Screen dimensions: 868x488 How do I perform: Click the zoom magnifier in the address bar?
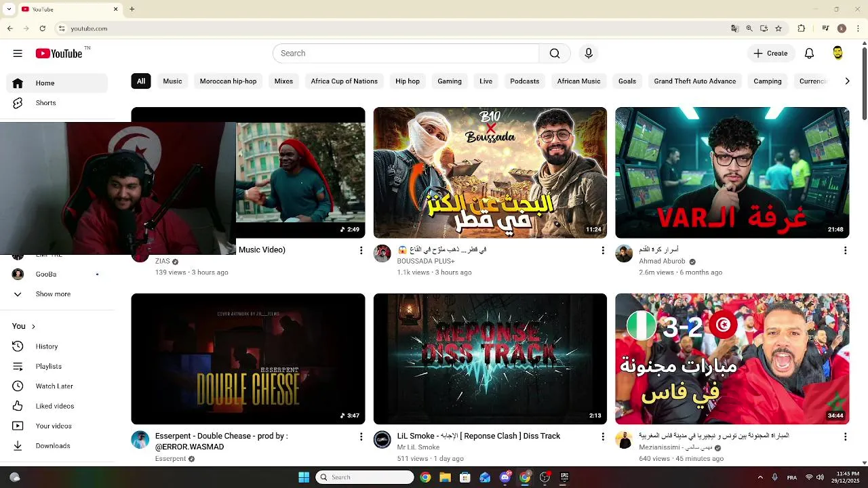click(x=749, y=28)
